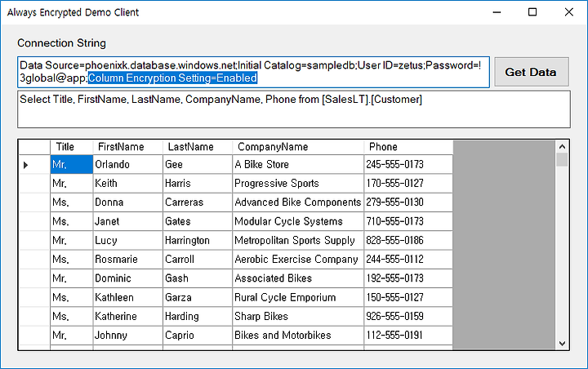
Task: Minimize the demo client window
Action: coord(497,12)
